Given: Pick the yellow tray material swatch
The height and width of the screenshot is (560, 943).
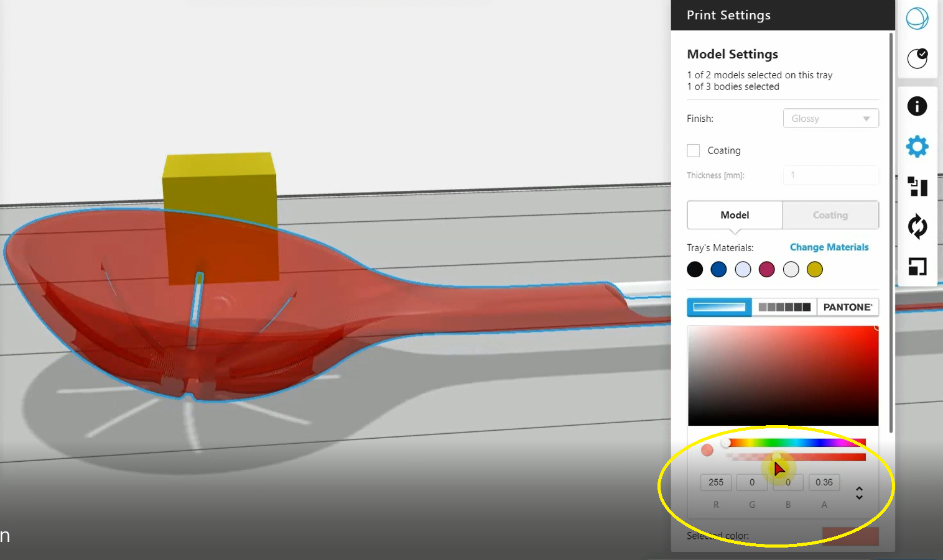Looking at the screenshot, I should 815,269.
